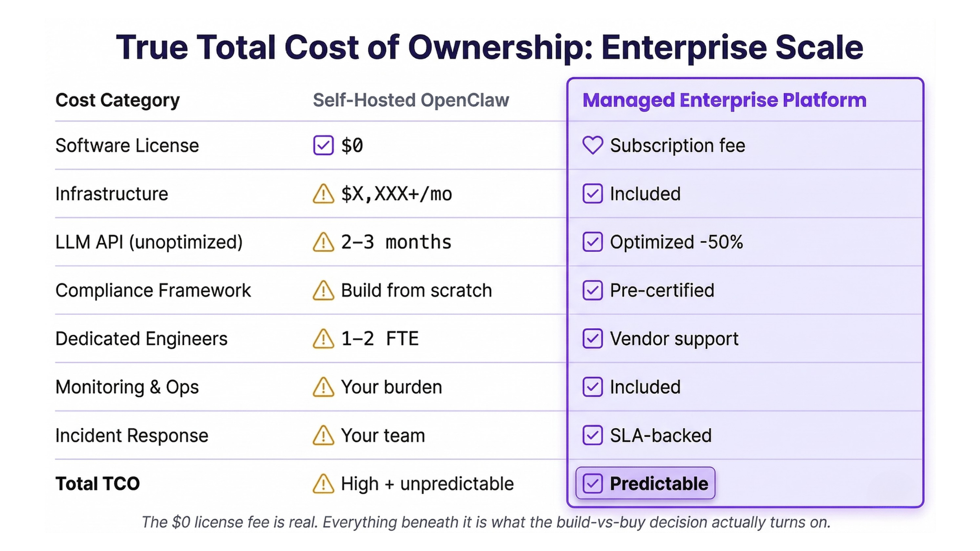Toggle the SLA-backed checkbox
The width and height of the screenshot is (980, 551).
point(592,435)
